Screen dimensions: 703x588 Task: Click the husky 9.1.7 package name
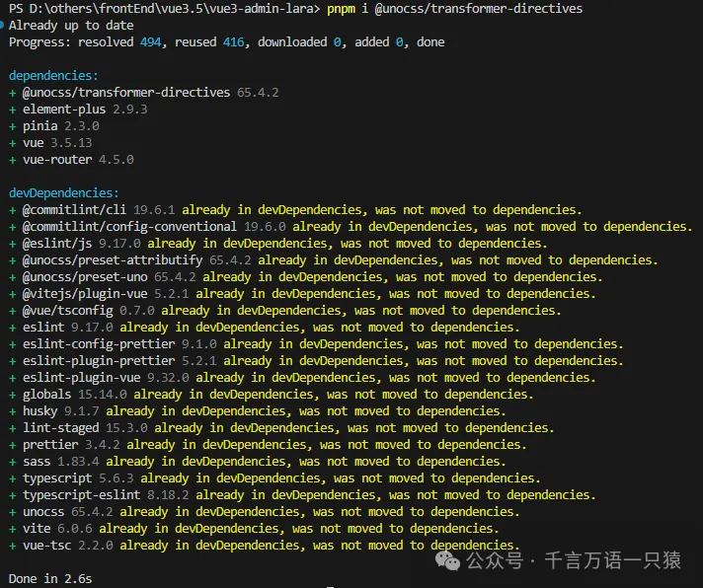[40, 410]
